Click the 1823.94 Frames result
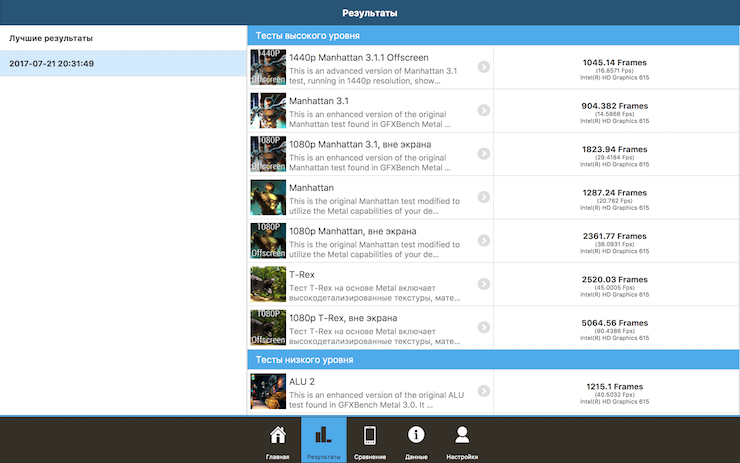Screen dimensions: 740x463 [x=614, y=150]
